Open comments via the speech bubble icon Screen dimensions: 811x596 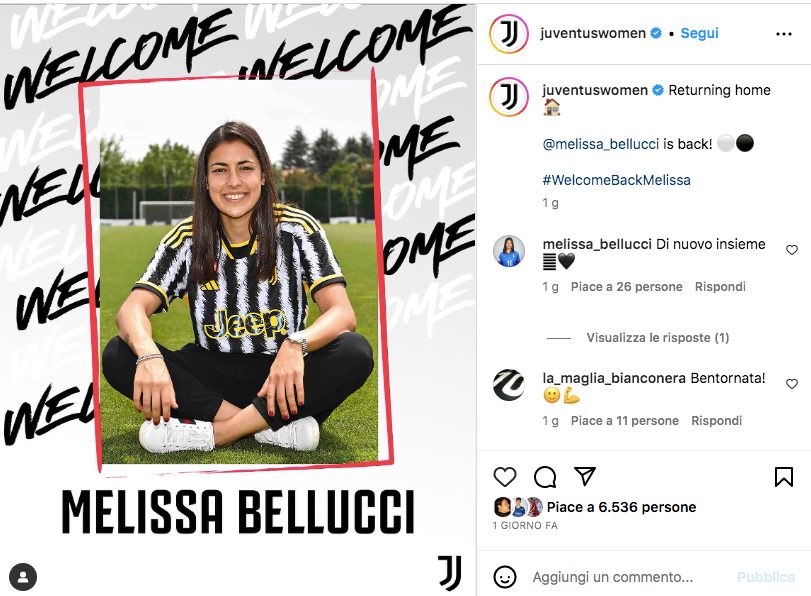click(545, 477)
